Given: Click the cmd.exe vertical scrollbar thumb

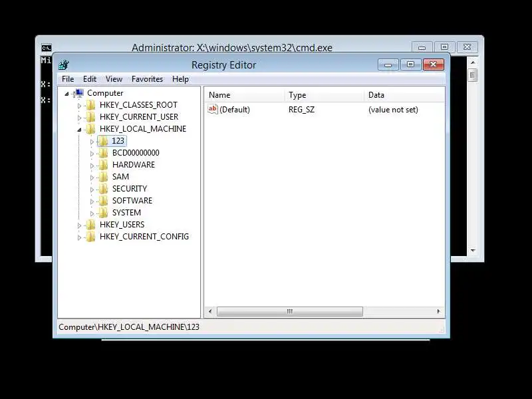Looking at the screenshot, I should click(x=472, y=75).
